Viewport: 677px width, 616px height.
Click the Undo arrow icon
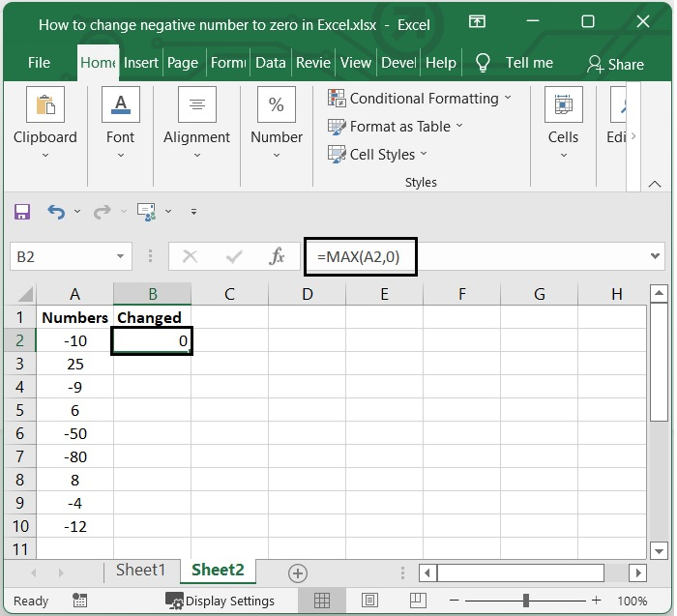[x=56, y=212]
